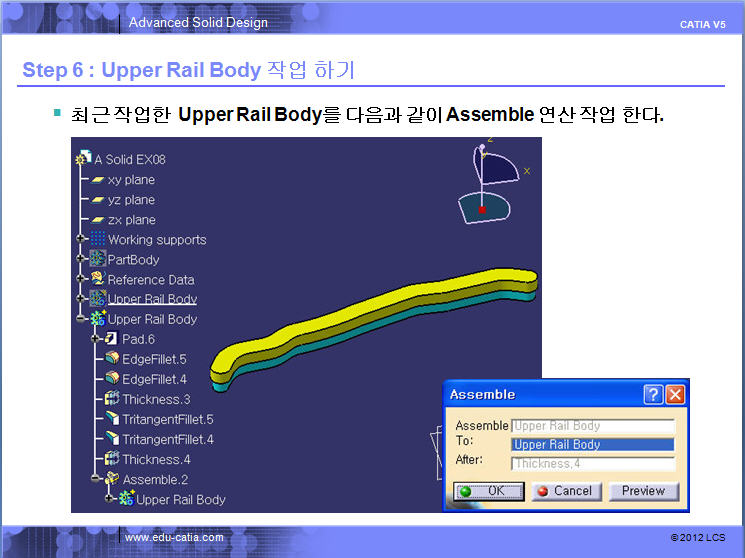Click the xy plane icon in tree
This screenshot has height=558, width=745.
click(x=98, y=180)
